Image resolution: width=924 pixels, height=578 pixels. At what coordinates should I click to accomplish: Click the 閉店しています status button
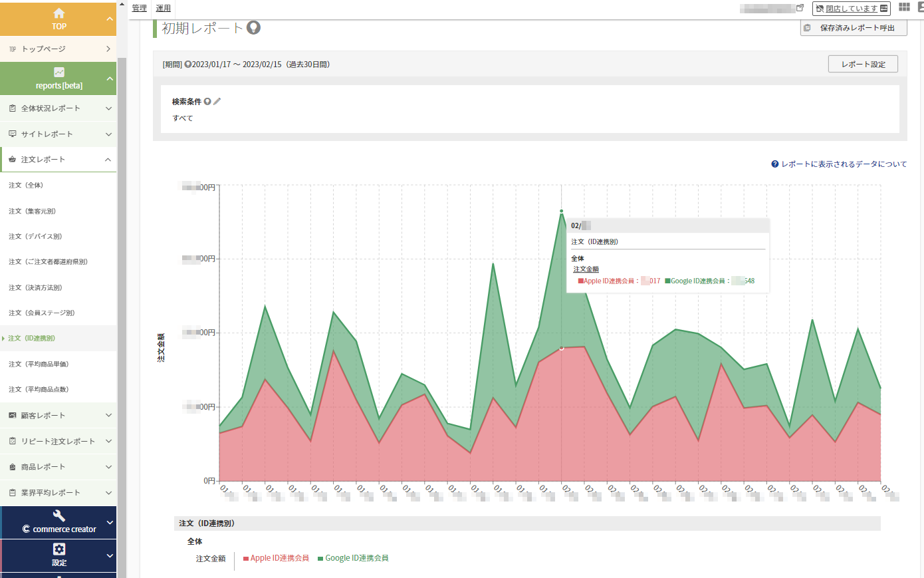pyautogui.click(x=851, y=8)
